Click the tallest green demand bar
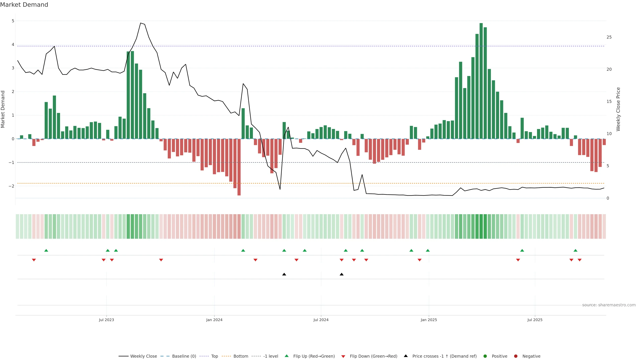Image resolution: width=644 pixels, height=362 pixels. coord(481,80)
